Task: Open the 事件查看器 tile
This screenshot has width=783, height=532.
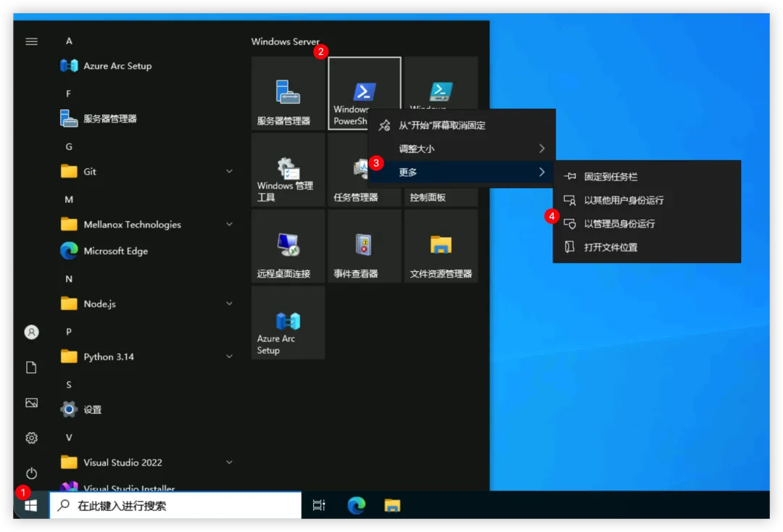Action: pyautogui.click(x=365, y=246)
